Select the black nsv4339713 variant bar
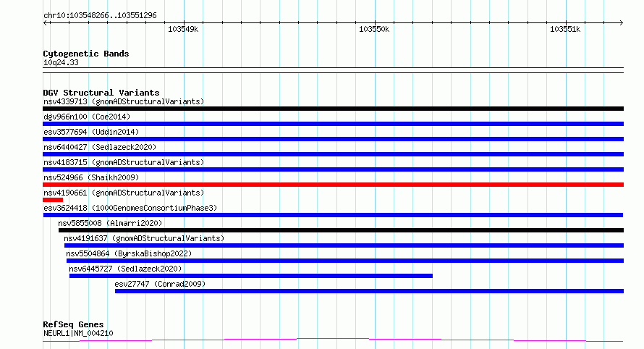 click(x=333, y=109)
